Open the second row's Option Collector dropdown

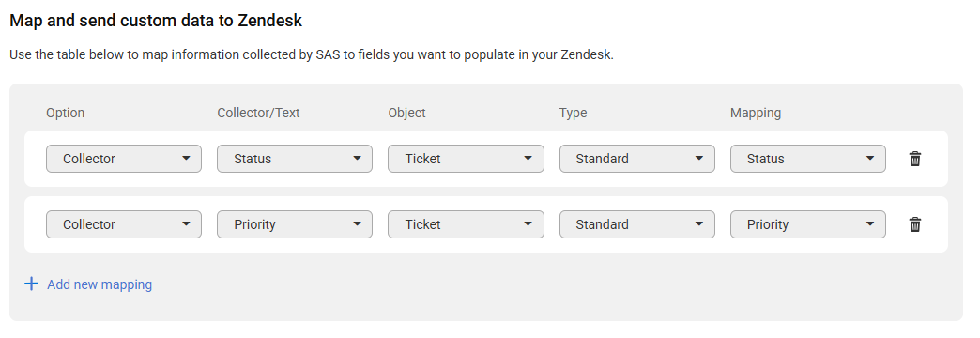click(124, 224)
